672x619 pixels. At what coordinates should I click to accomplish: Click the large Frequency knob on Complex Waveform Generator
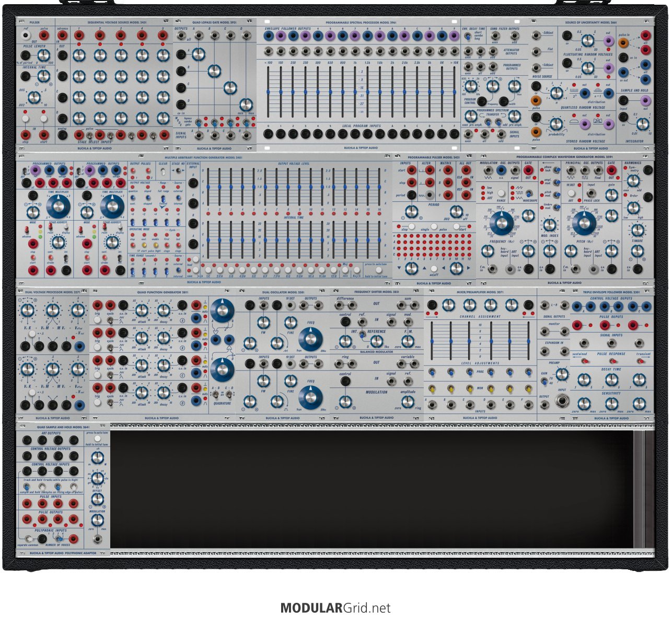pos(502,223)
